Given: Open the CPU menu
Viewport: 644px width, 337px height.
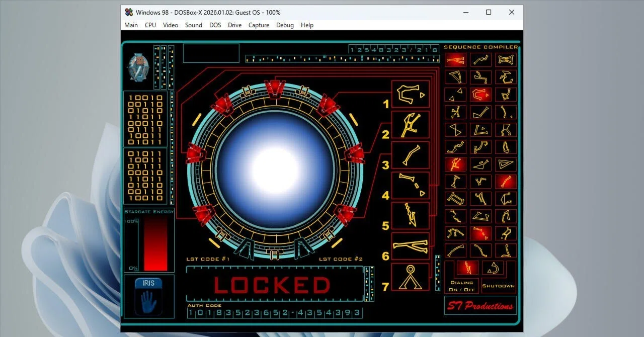Looking at the screenshot, I should pos(150,25).
